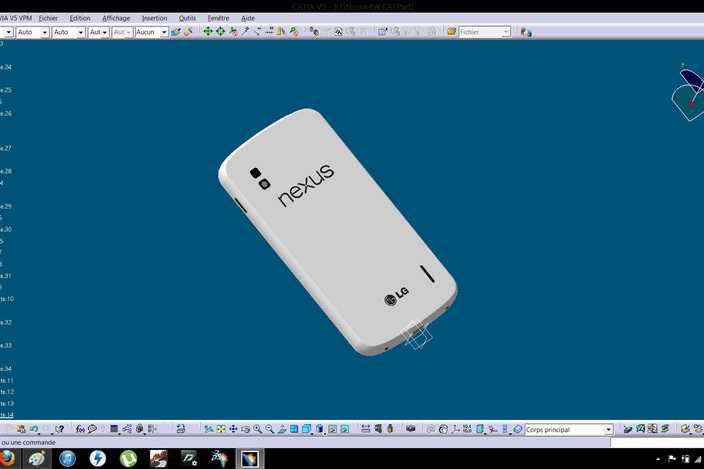The height and width of the screenshot is (469, 704).
Task: Open the green uTorrent taskbar icon
Action: tap(128, 458)
